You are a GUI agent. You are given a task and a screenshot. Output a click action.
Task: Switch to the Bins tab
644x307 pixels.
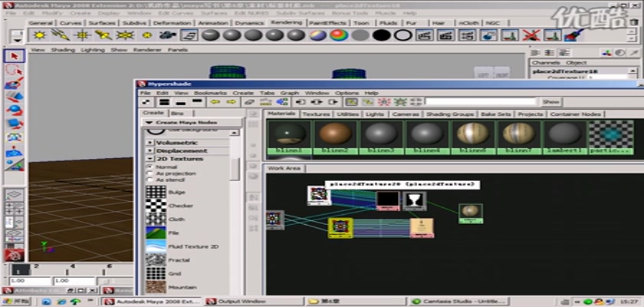click(x=177, y=114)
